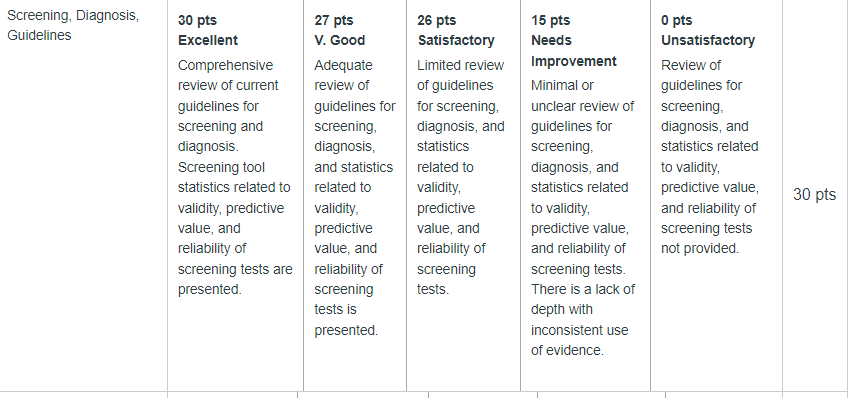853x398 pixels.
Task: Click the word 'Excellent' in rubric
Action: click(x=208, y=40)
